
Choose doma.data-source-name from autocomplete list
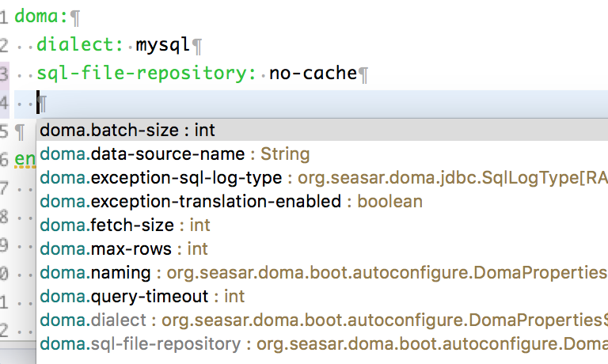pyautogui.click(x=174, y=154)
